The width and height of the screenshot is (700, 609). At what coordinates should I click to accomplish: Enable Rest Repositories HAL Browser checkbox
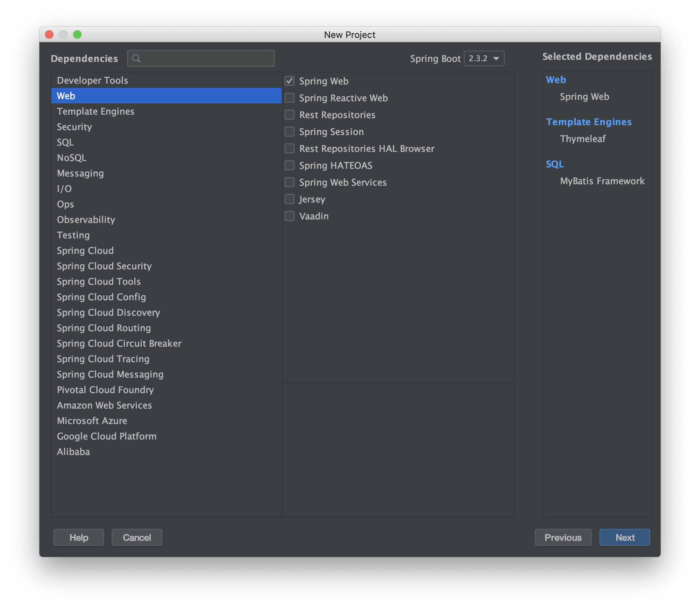[x=290, y=148]
